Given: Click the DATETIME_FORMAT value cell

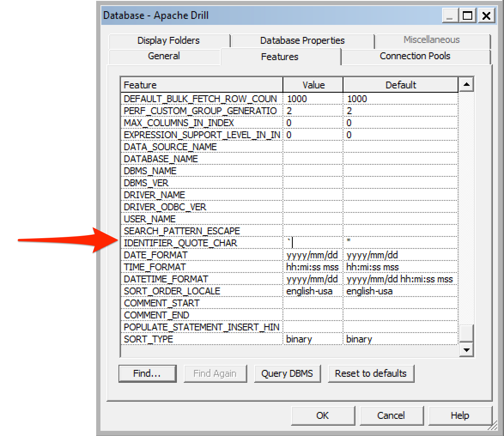Looking at the screenshot, I should point(313,279).
